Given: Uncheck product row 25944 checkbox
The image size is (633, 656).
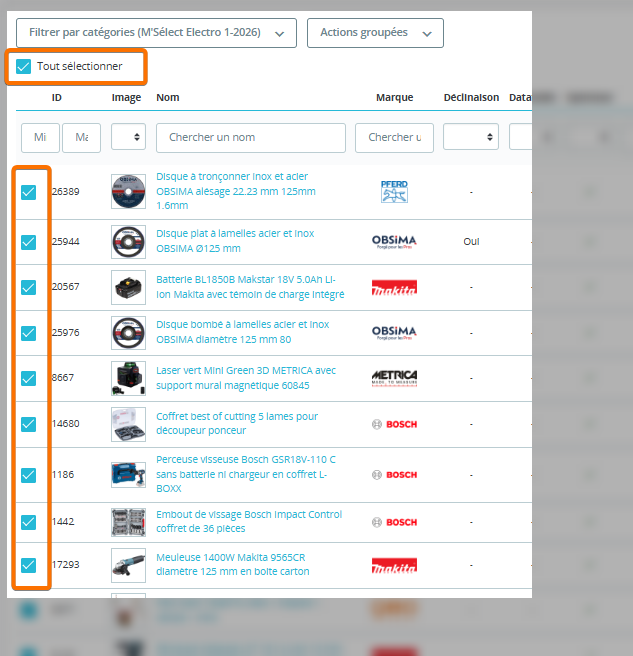Looking at the screenshot, I should pyautogui.click(x=28, y=242).
